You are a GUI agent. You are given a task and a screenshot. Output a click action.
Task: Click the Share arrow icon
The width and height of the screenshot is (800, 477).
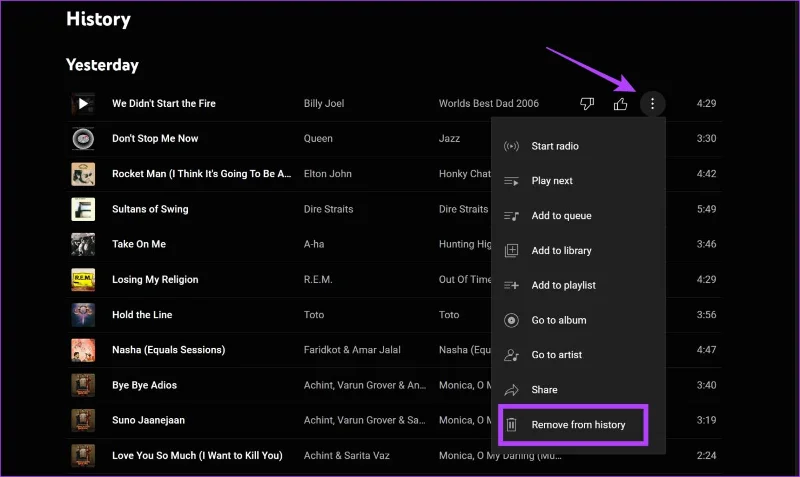[511, 390]
